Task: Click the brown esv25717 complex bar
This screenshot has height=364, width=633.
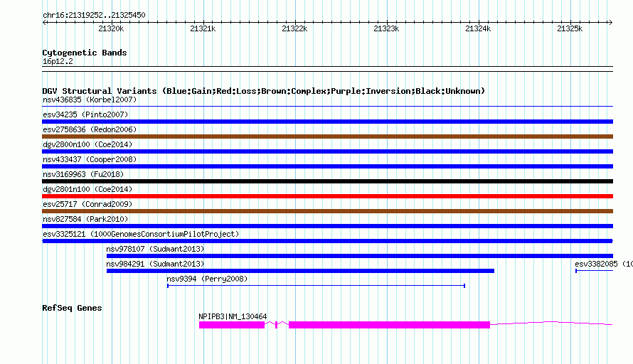Action: coord(327,211)
